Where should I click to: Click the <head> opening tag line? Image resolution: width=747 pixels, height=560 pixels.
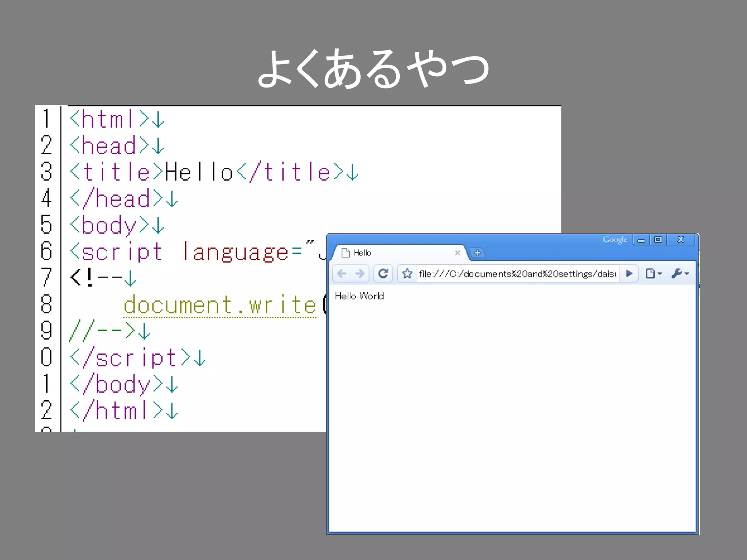(117, 145)
